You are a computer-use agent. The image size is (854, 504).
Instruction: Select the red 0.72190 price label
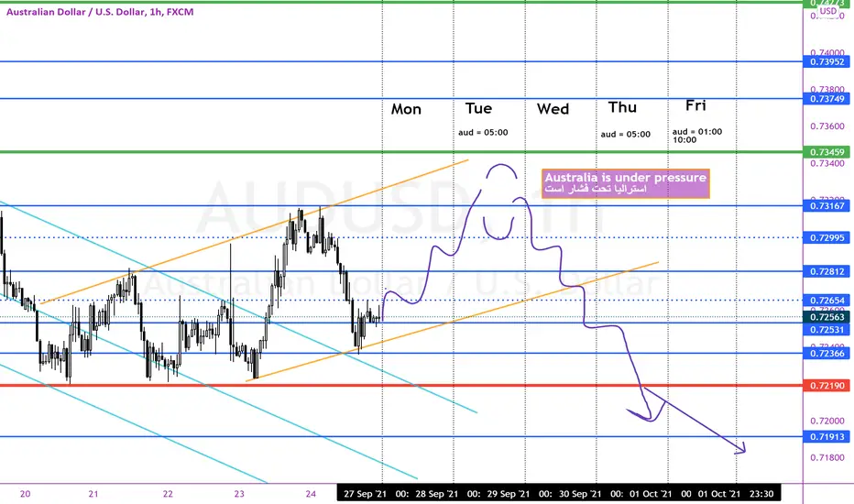(827, 385)
